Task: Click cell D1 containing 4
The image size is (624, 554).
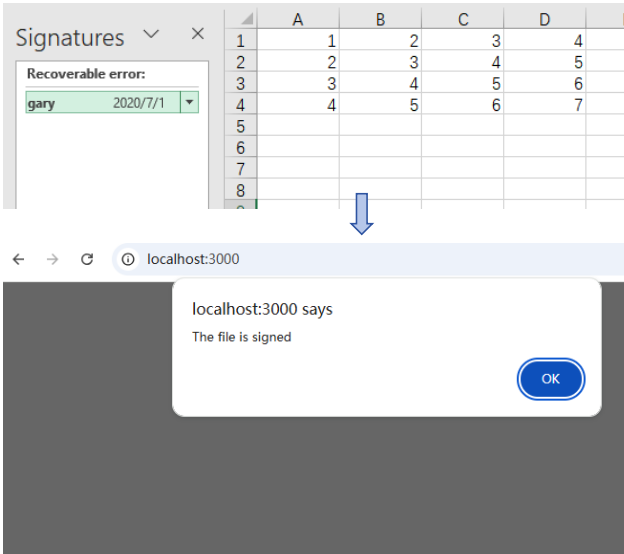Action: [x=544, y=41]
